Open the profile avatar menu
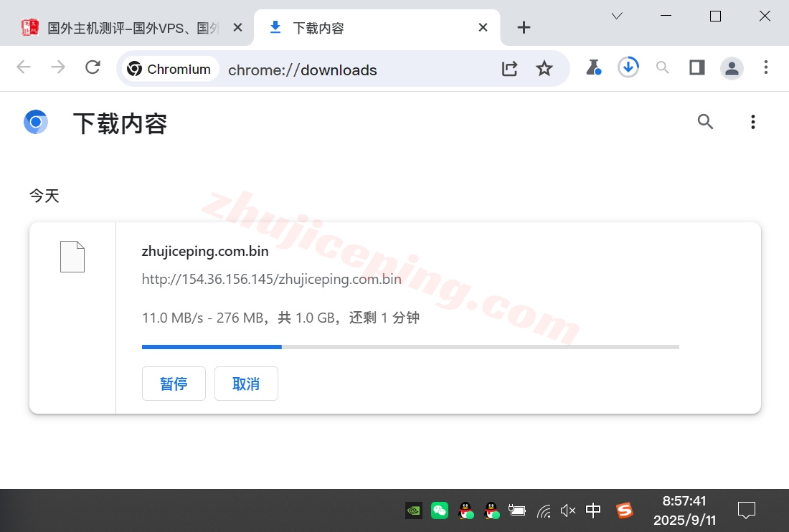Image resolution: width=789 pixels, height=532 pixels. [732, 68]
